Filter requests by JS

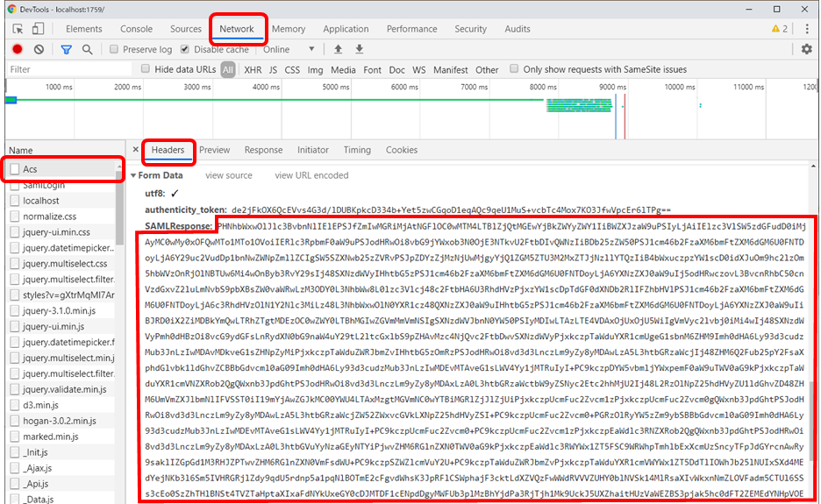click(x=273, y=69)
